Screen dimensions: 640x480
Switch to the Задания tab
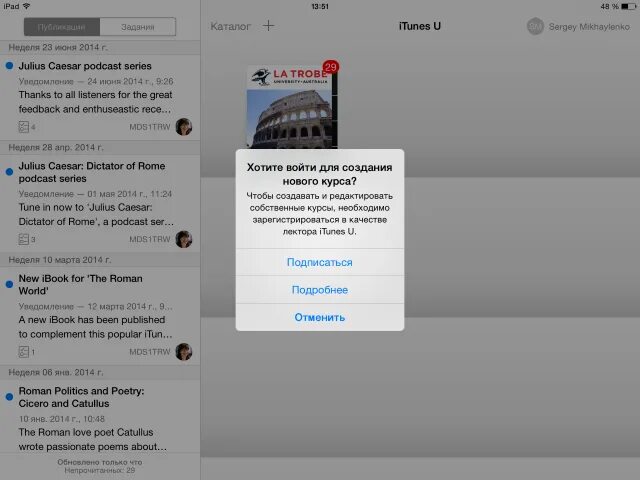click(x=138, y=27)
